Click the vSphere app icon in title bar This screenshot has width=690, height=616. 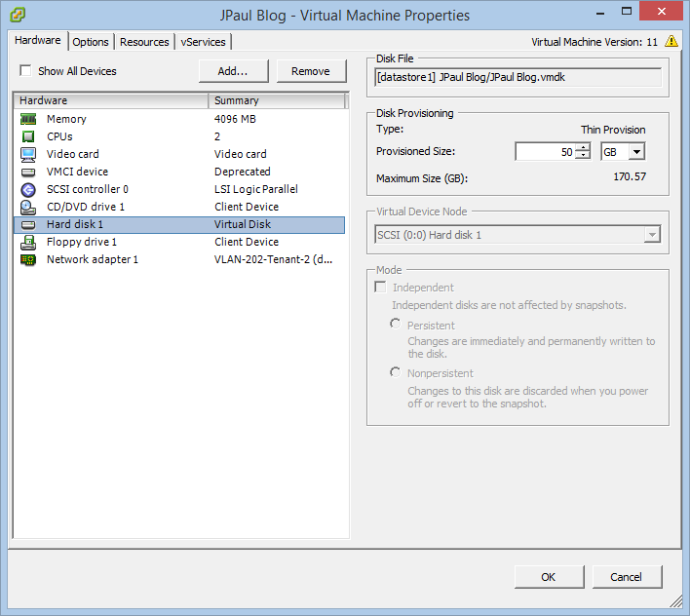click(x=18, y=15)
